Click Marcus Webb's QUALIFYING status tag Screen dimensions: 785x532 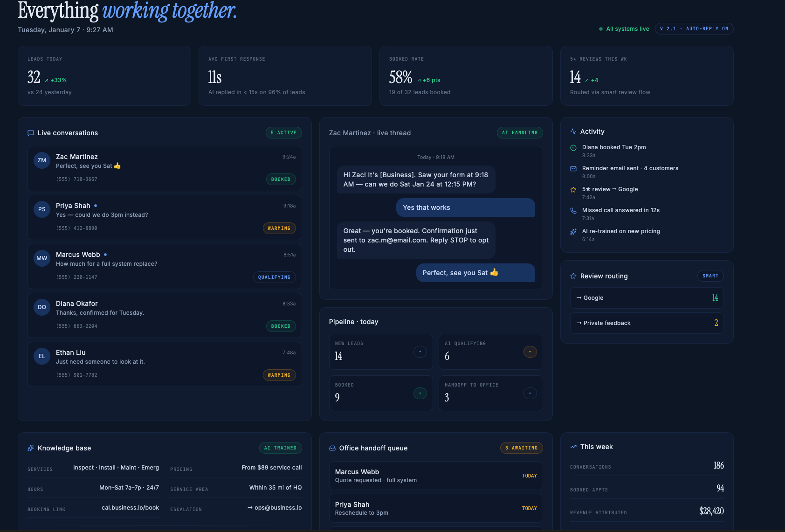coord(275,277)
